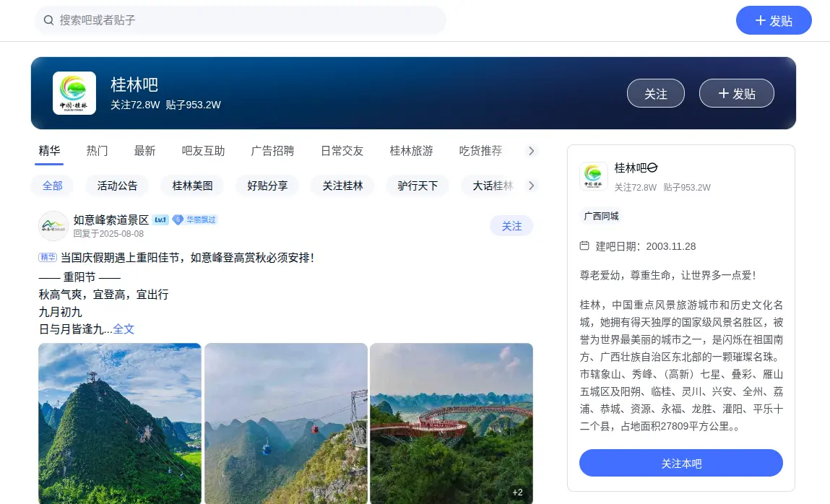
Task: Open the green mountain cableway thumbnail
Action: 120,424
